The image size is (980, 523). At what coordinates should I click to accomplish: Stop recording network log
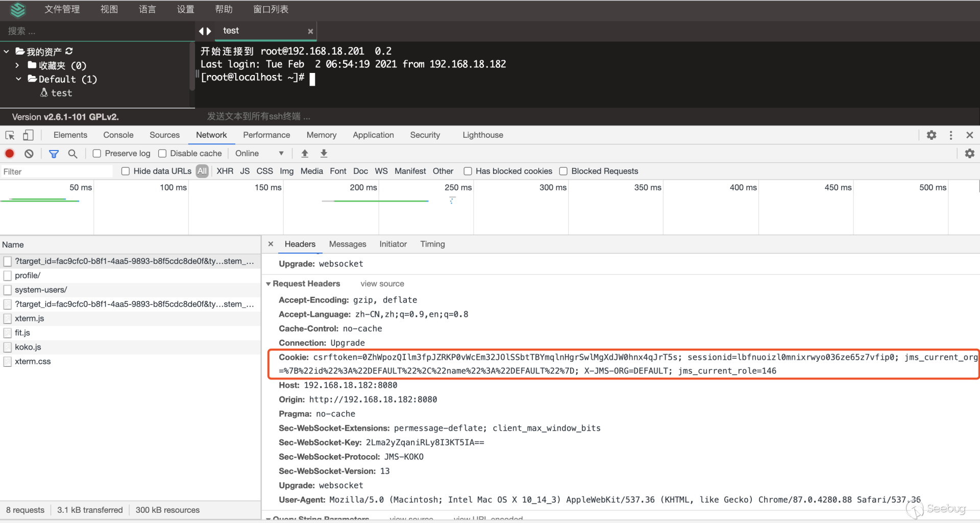[10, 154]
